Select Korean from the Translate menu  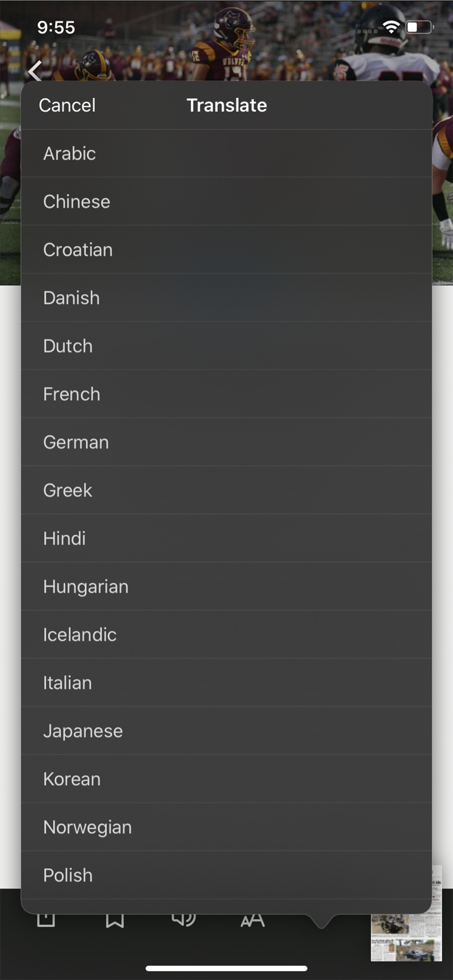pyautogui.click(x=72, y=779)
